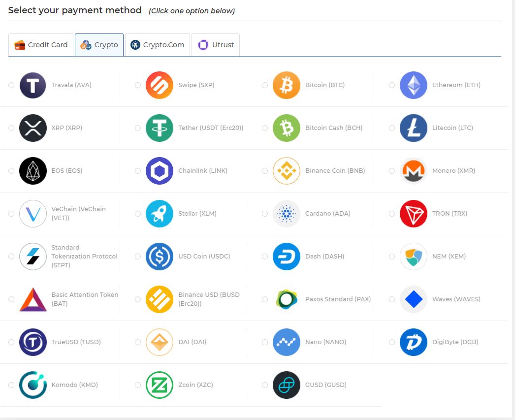Click the "Chainlink (LINK)" label
The image size is (515, 420).
(203, 170)
